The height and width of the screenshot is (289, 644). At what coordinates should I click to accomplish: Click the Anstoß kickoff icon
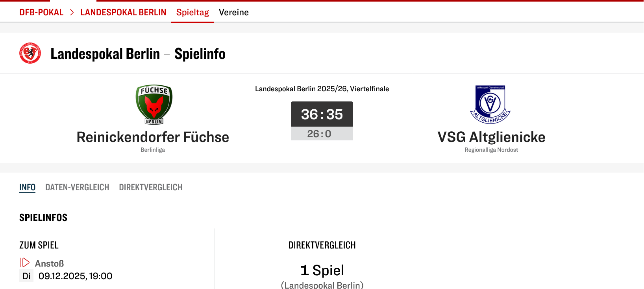(x=25, y=263)
